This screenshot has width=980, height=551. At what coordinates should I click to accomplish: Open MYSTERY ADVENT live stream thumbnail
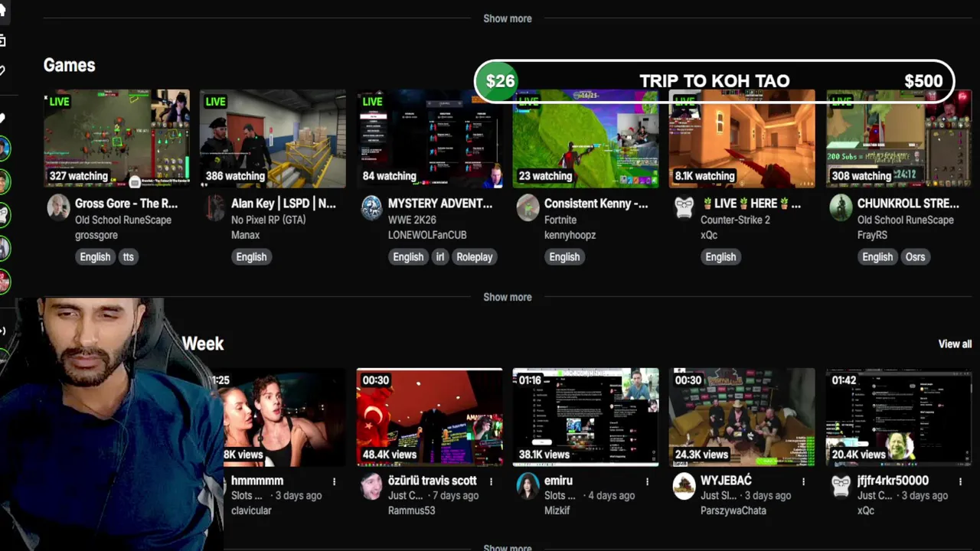click(x=429, y=139)
